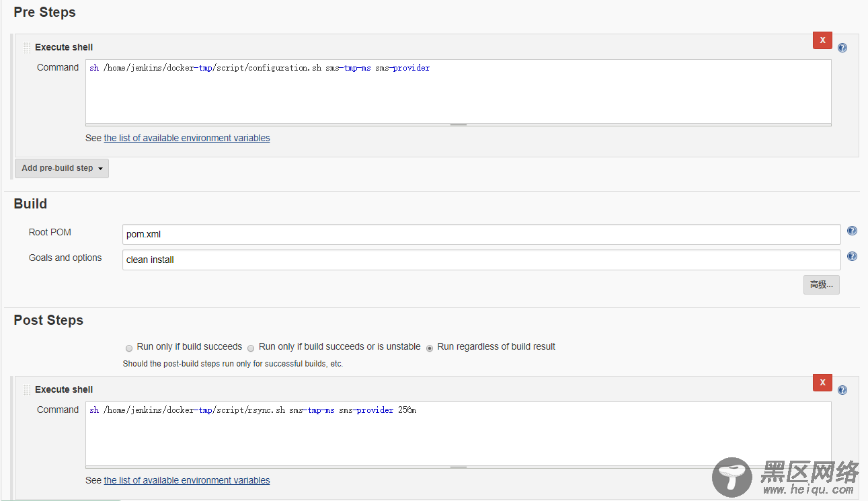Click into the configuration.sh command textarea

(x=459, y=91)
